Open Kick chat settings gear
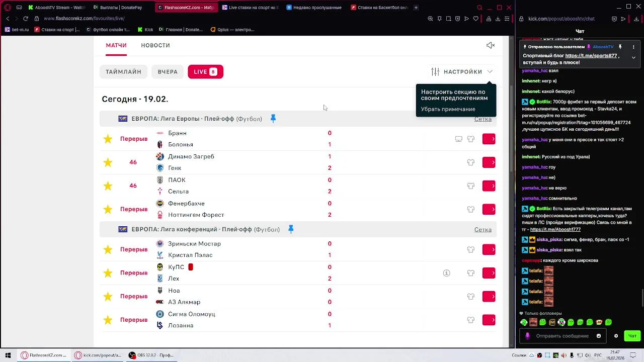The image size is (644, 362). pos(616,336)
